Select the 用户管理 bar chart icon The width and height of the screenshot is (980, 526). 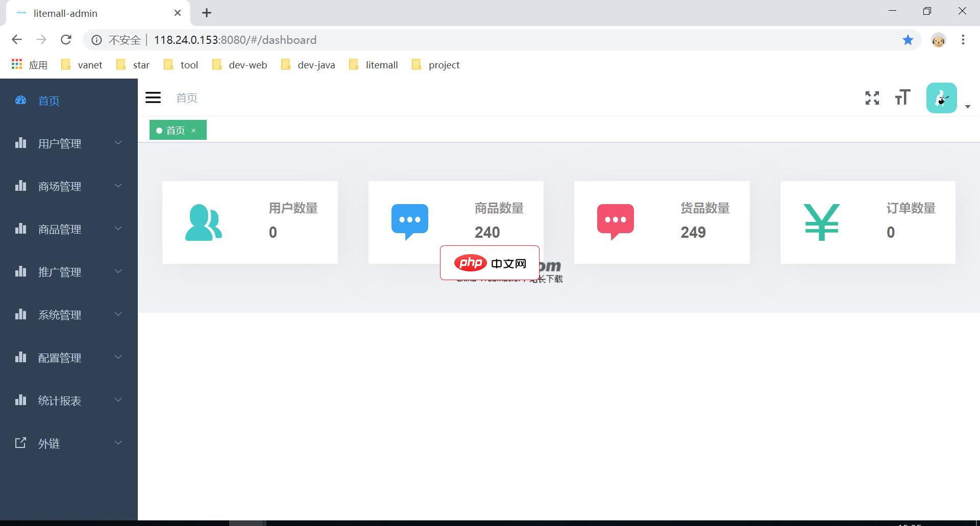tap(20, 143)
